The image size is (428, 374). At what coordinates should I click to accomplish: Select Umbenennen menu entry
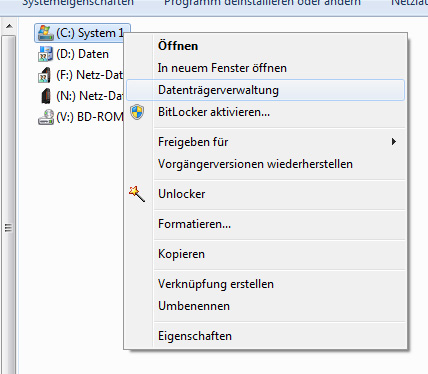[x=194, y=306]
